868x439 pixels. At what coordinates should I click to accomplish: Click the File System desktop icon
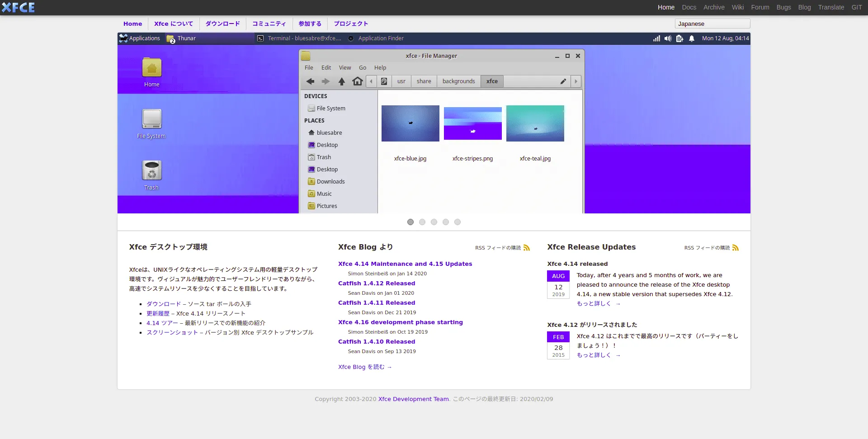151,124
